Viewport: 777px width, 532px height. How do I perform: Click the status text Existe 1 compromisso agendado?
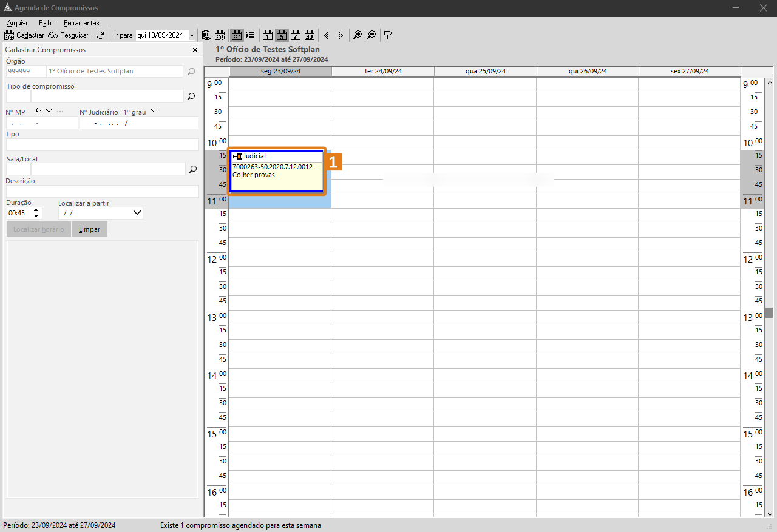240,525
